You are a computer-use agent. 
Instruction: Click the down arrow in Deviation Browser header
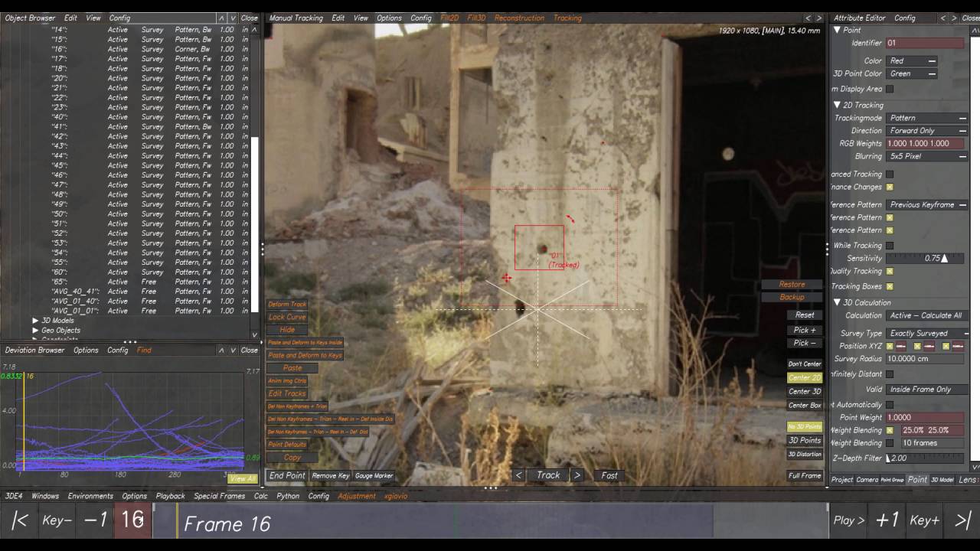[233, 350]
